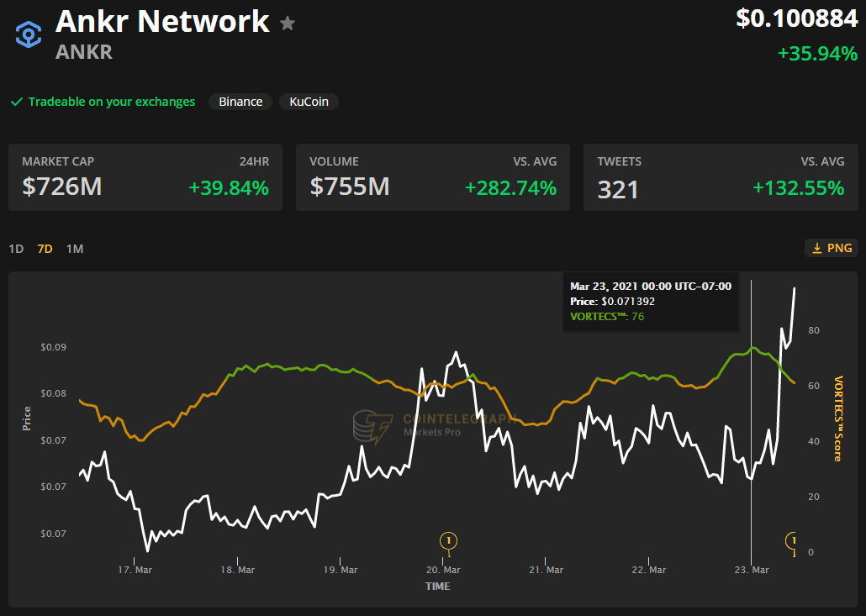The width and height of the screenshot is (866, 616).
Task: Click the green tradeable checkmark icon
Action: 17,102
